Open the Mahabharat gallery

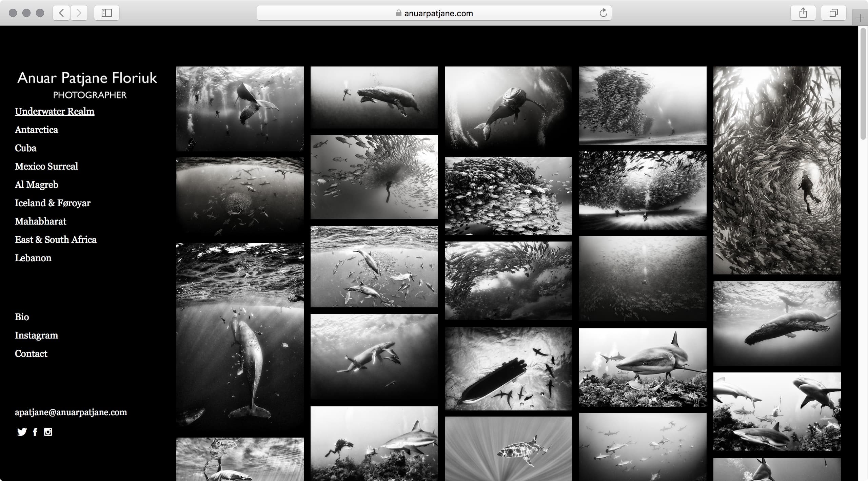coord(41,221)
